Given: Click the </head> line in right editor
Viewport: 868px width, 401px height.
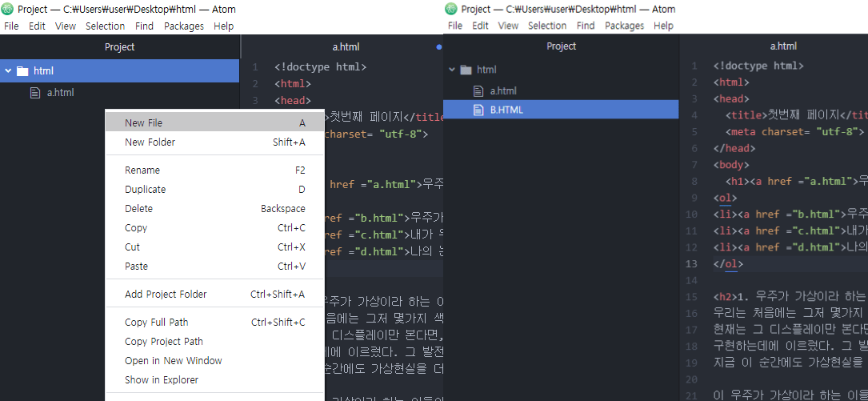Looking at the screenshot, I should pyautogui.click(x=734, y=148).
